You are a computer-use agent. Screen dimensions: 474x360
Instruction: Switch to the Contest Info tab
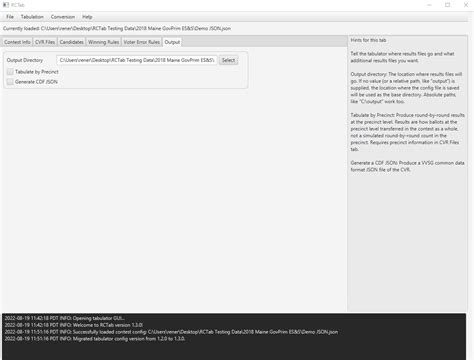click(x=17, y=42)
